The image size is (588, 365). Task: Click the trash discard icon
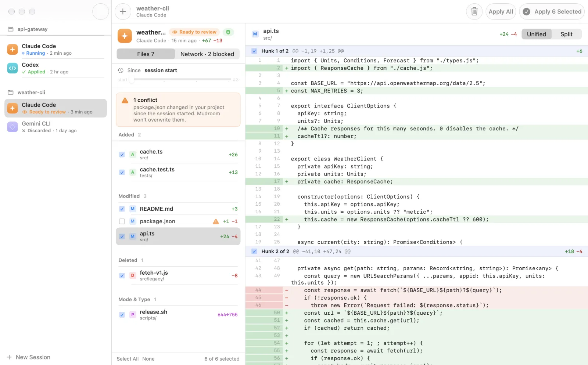[x=474, y=11]
